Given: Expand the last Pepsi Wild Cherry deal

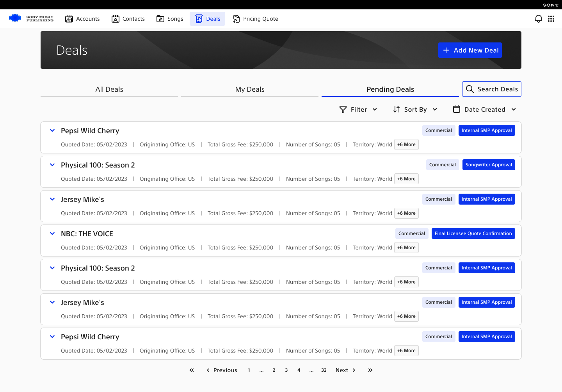Looking at the screenshot, I should click(x=52, y=337).
